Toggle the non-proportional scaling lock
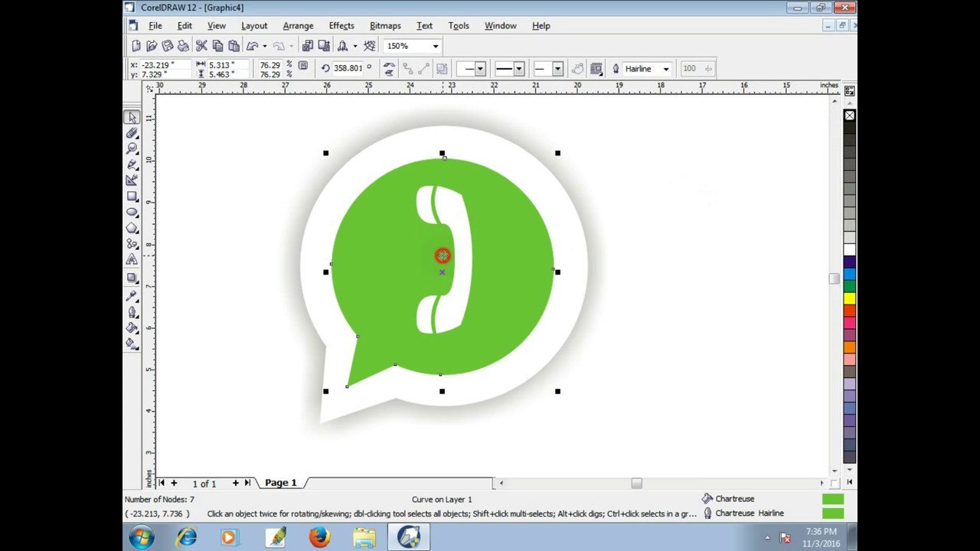 coord(303,67)
